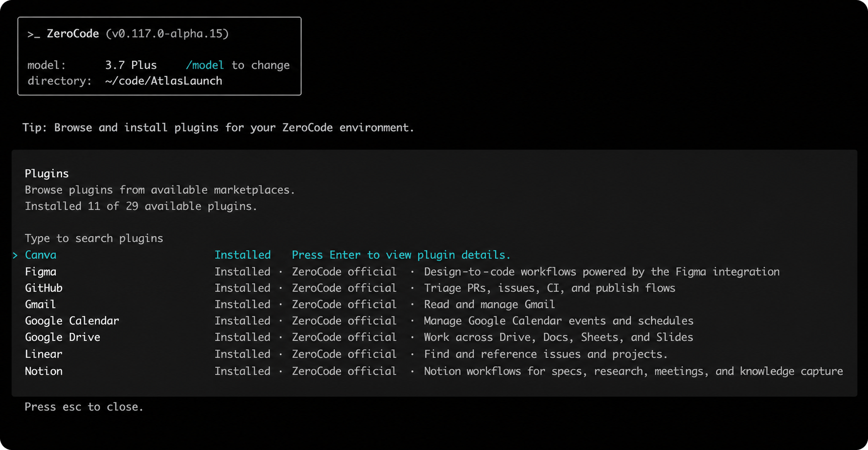Click 'ZeroCode official' on the Notion row

click(x=344, y=371)
